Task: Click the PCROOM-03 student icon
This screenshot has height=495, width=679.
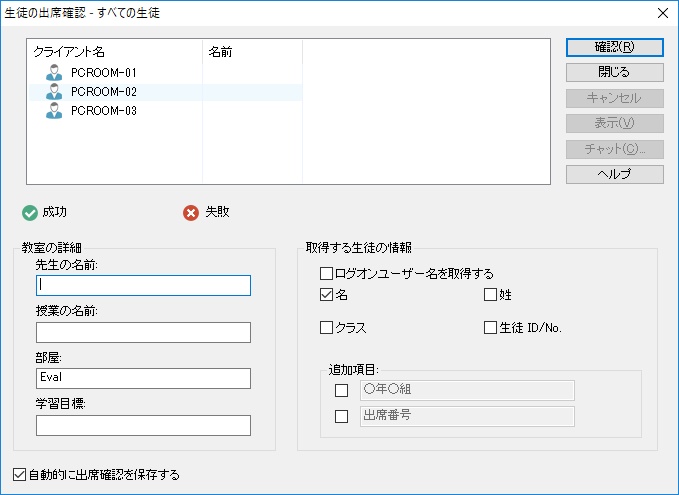Action: click(x=54, y=111)
